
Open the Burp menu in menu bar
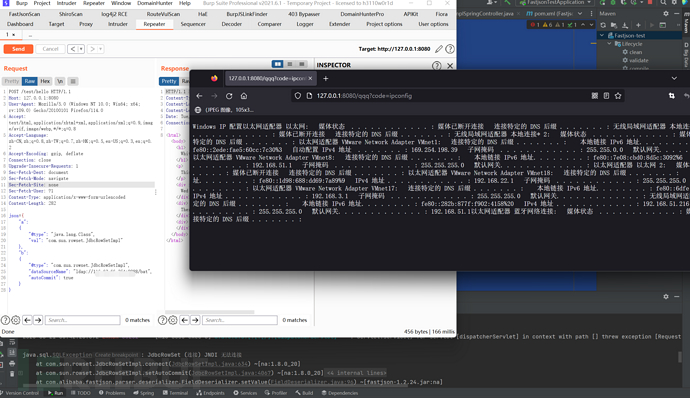pyautogui.click(x=22, y=3)
